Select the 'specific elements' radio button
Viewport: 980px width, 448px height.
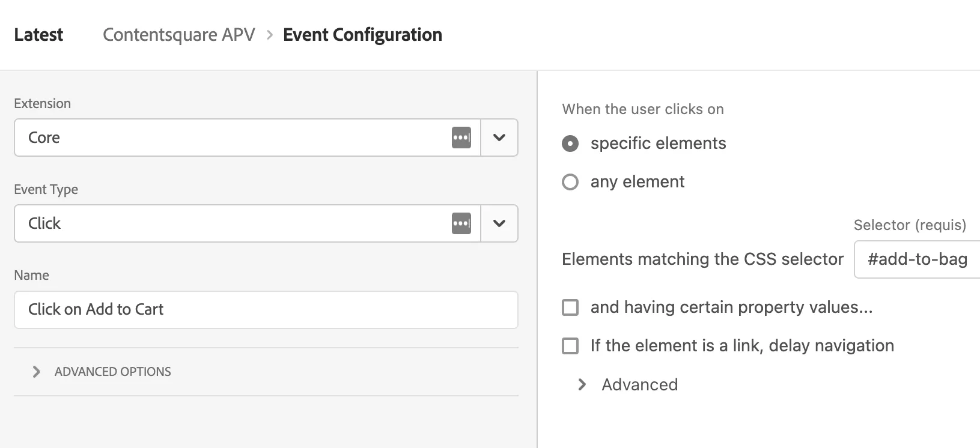570,144
